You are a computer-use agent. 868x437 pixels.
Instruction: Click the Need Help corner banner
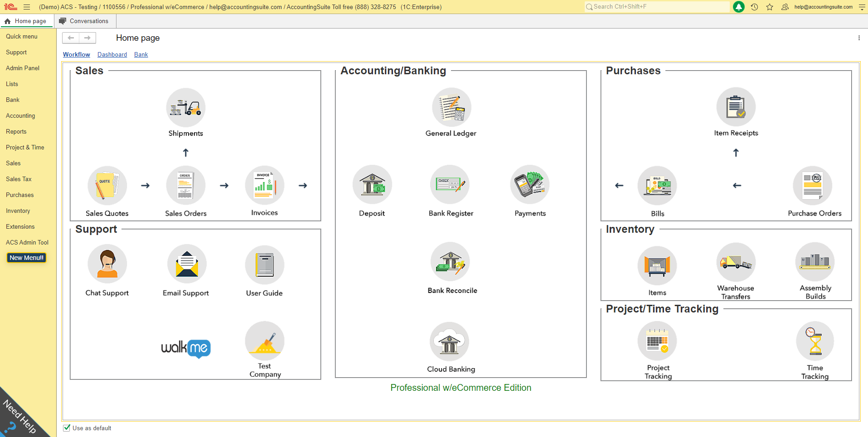tap(18, 417)
